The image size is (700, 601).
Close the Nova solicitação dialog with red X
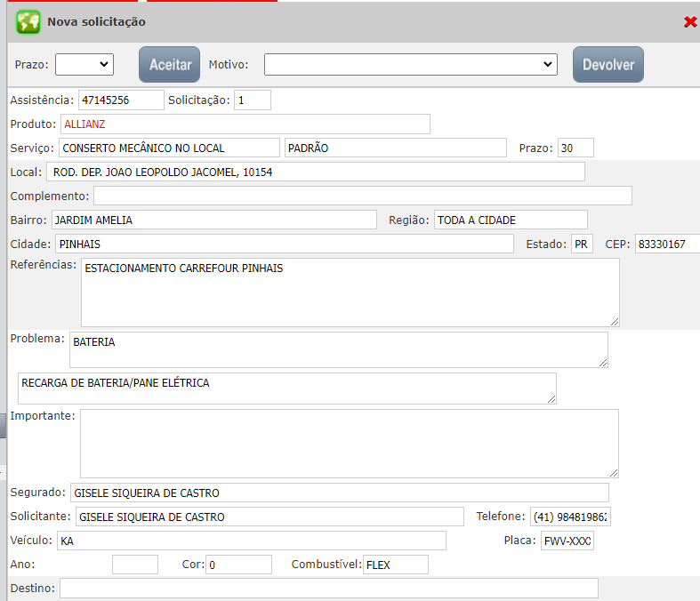tap(689, 22)
